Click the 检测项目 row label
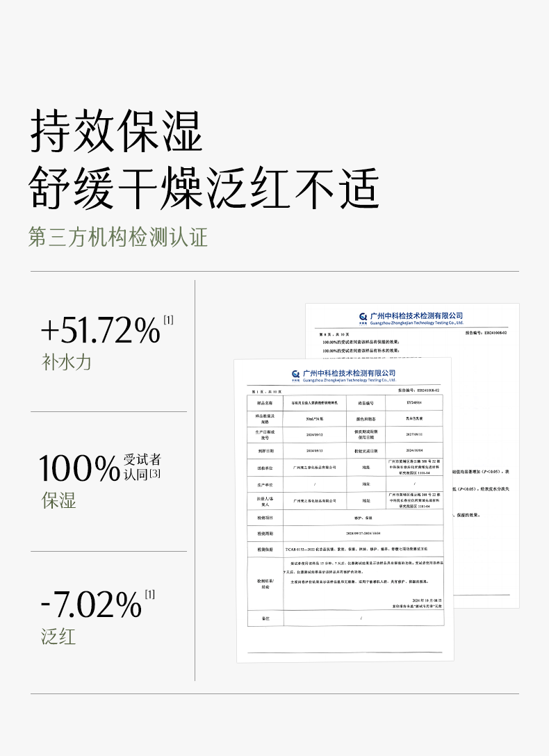This screenshot has width=549, height=756. pos(265,518)
